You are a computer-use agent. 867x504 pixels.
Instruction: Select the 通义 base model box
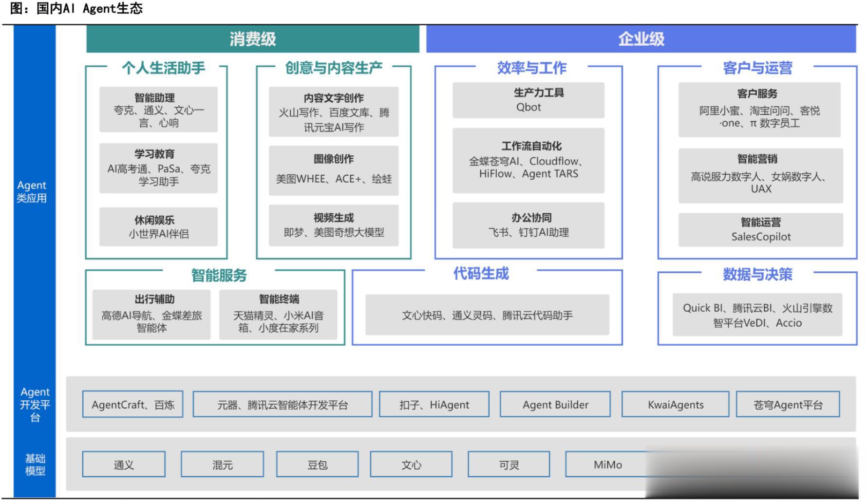tap(124, 465)
